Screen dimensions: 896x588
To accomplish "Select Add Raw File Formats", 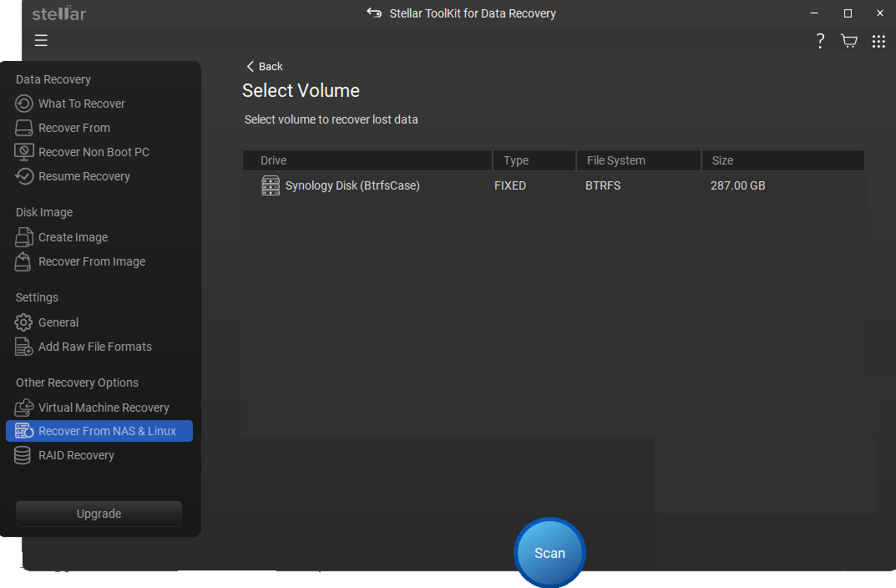I will click(x=95, y=347).
